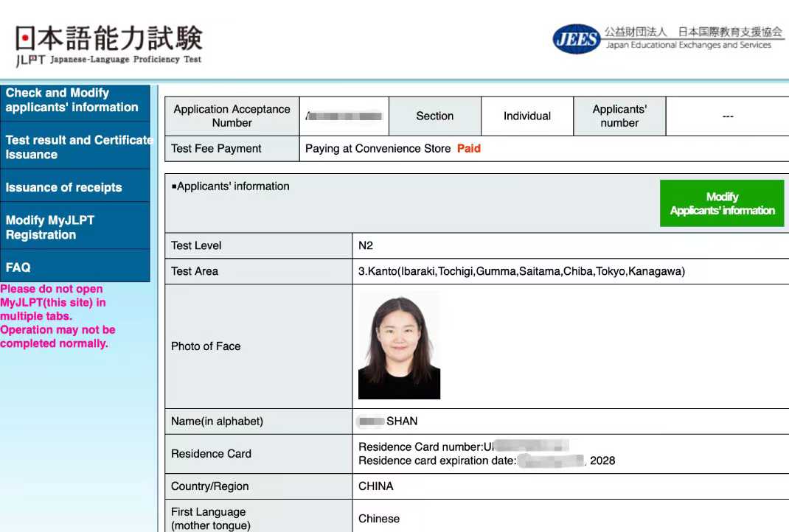Click the Residence card expiration date line
789x532 pixels.
point(486,461)
